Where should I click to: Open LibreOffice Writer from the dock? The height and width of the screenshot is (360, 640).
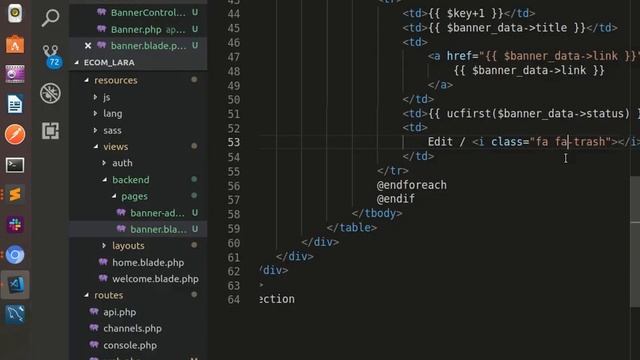(15, 104)
